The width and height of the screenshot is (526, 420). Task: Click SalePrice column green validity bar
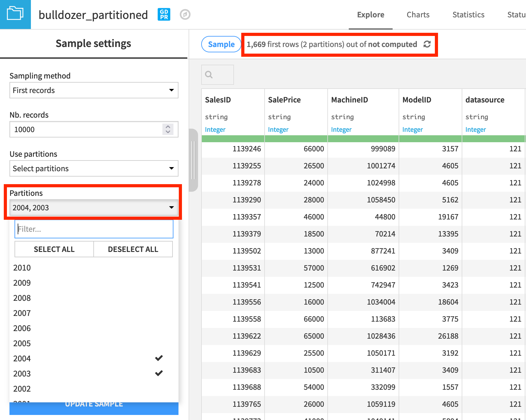pos(296,139)
